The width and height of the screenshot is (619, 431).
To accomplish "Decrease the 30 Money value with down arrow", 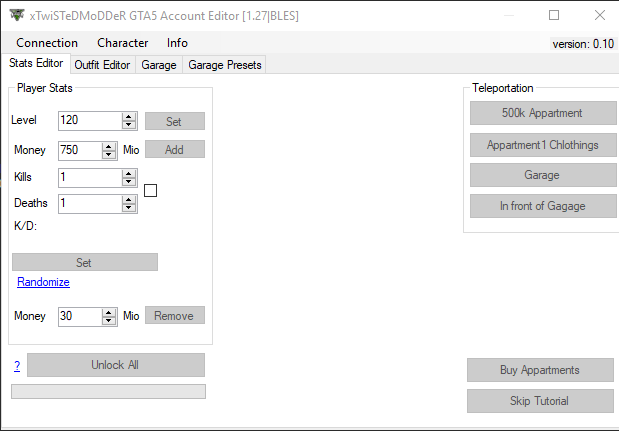I will pos(109,321).
